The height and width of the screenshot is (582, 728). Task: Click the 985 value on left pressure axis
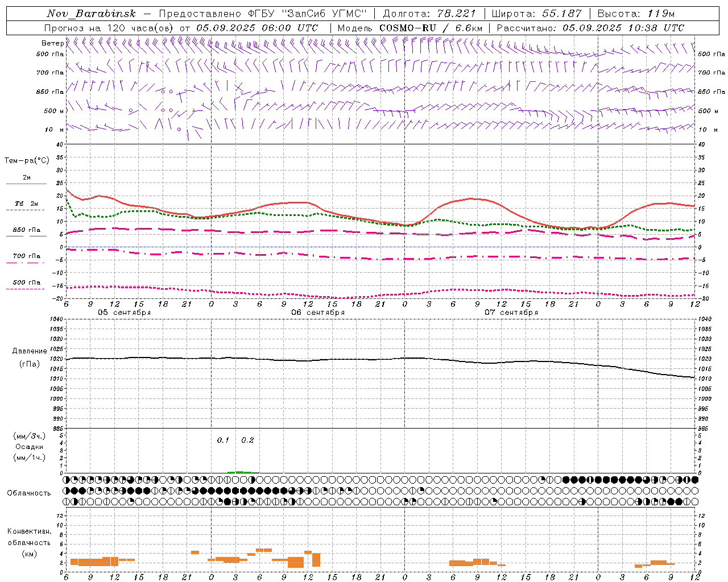[57, 429]
